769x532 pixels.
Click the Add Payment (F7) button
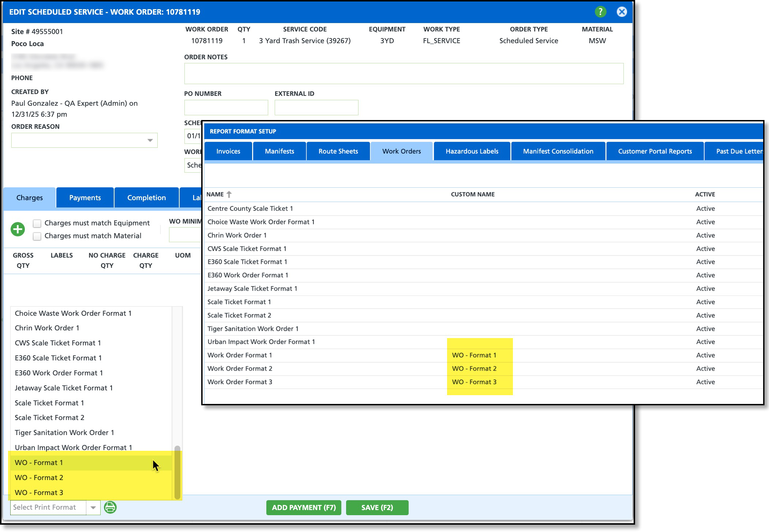coord(304,507)
